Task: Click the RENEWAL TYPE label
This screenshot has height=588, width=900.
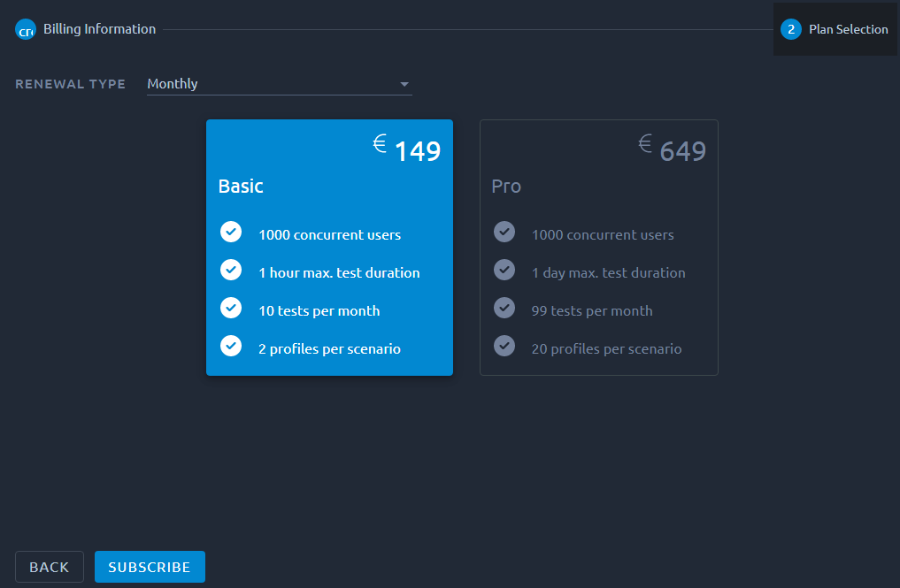Action: tap(71, 84)
